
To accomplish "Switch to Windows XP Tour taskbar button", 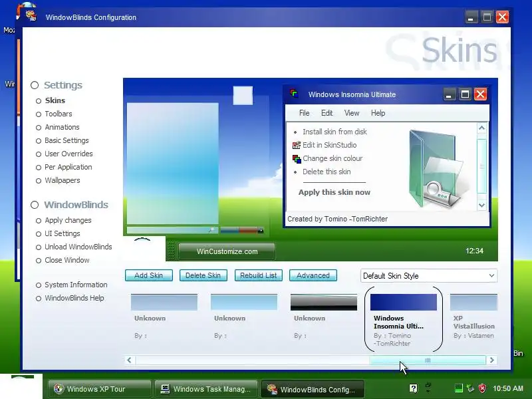I will click(99, 389).
